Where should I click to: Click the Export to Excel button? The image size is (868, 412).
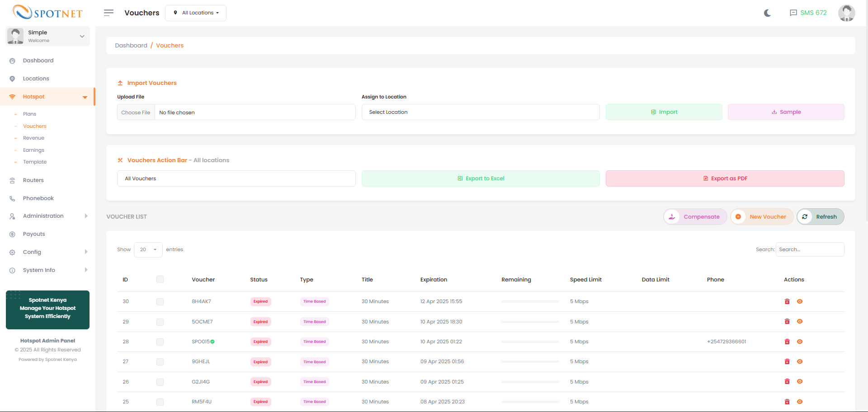481,178
